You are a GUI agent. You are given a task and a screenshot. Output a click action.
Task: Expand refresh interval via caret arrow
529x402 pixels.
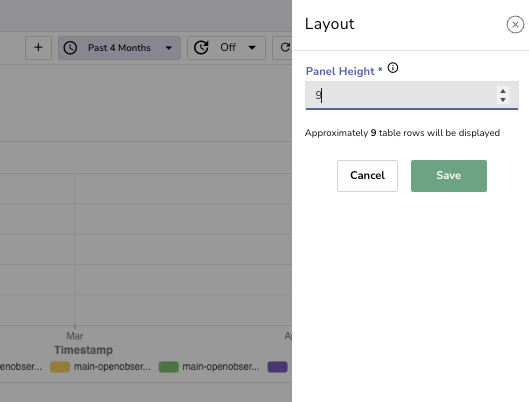coord(252,48)
